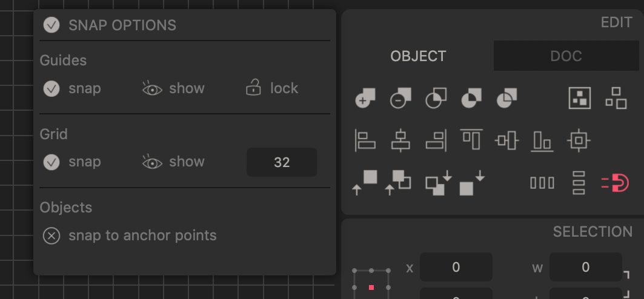Ungroup objects with the ungroup icon
Image resolution: width=644 pixels, height=299 pixels.
(x=616, y=98)
